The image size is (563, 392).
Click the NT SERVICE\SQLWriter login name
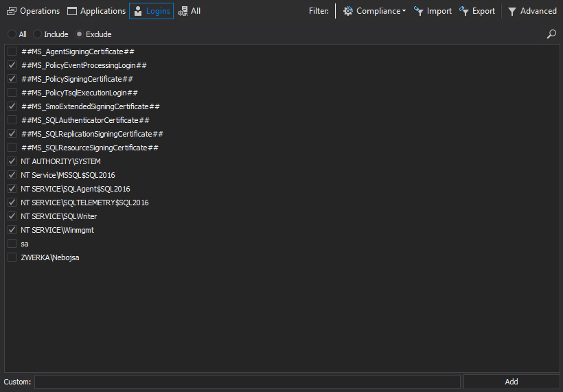[59, 216]
